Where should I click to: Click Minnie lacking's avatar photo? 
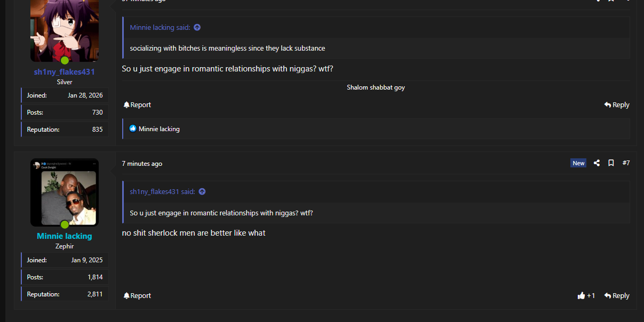click(x=65, y=192)
